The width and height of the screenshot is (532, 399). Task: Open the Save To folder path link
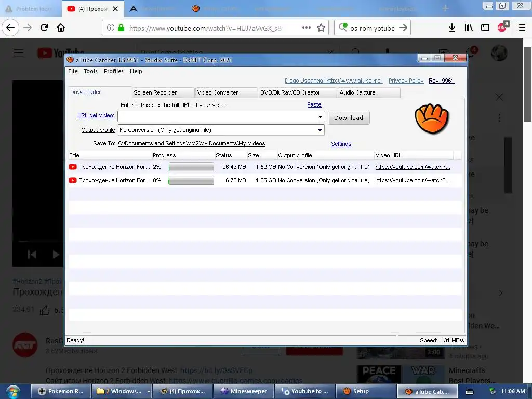pos(192,143)
